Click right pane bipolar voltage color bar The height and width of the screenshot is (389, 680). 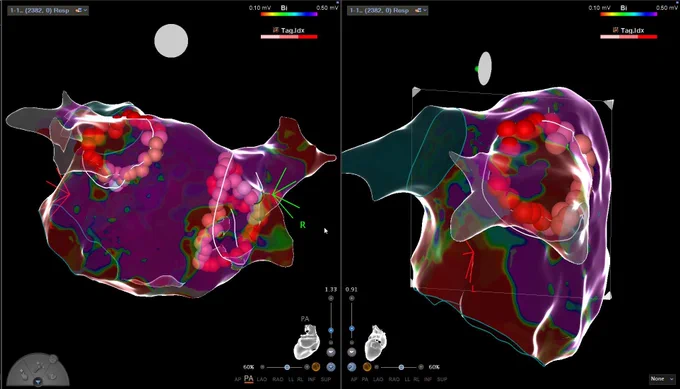coord(628,14)
